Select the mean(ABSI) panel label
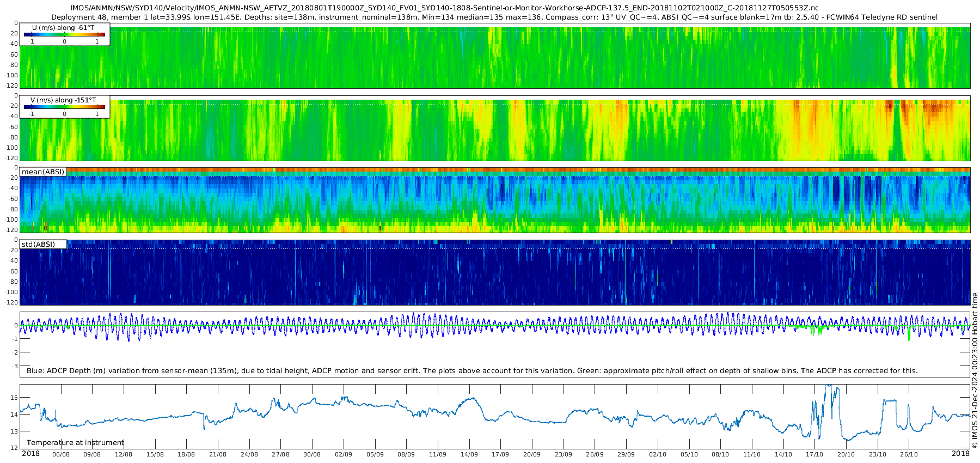This screenshot has height=463, width=980. pos(43,172)
